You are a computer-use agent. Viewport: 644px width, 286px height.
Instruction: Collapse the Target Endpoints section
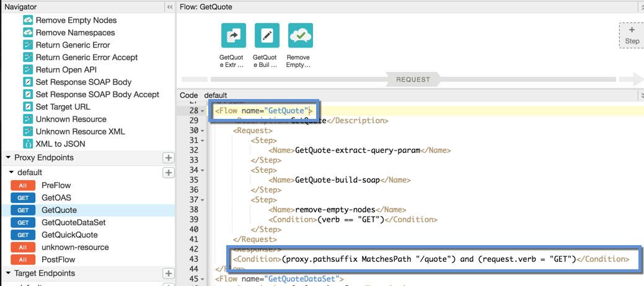point(9,274)
